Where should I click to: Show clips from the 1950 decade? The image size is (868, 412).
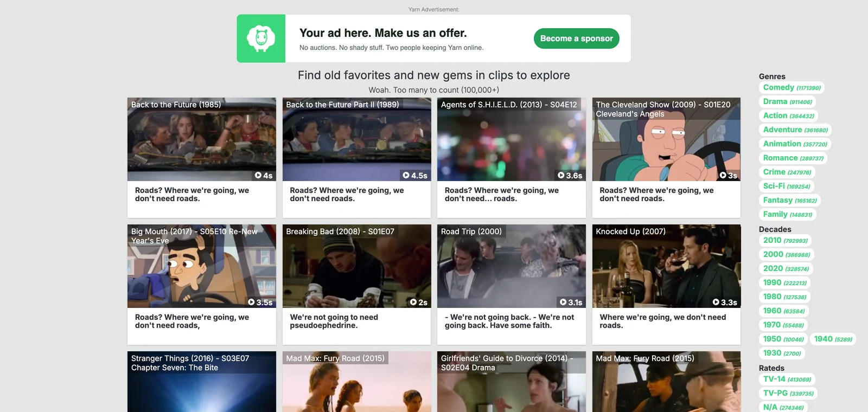pos(783,339)
